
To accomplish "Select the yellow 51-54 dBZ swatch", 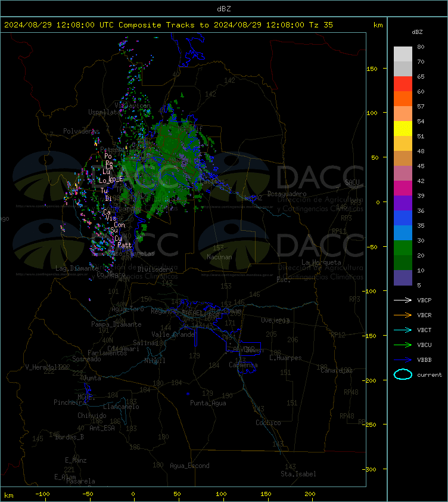I will click(403, 128).
